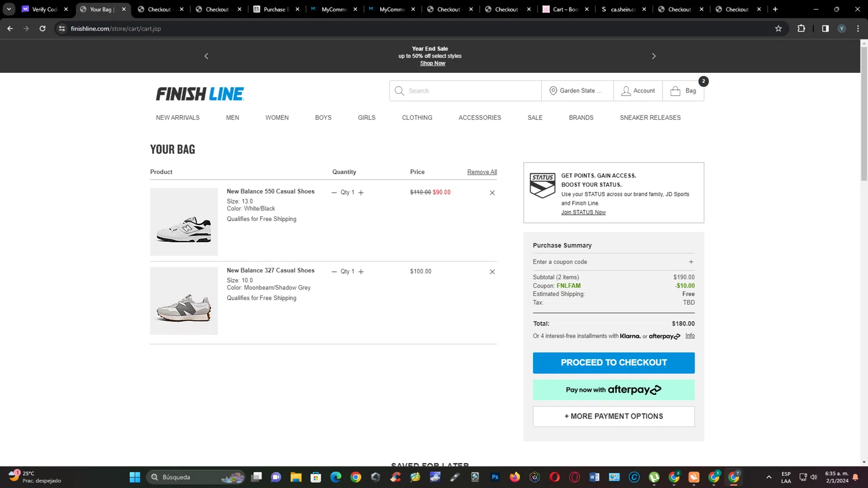Remove New Balance 550 from bag
This screenshot has height=488, width=868.
(x=492, y=193)
